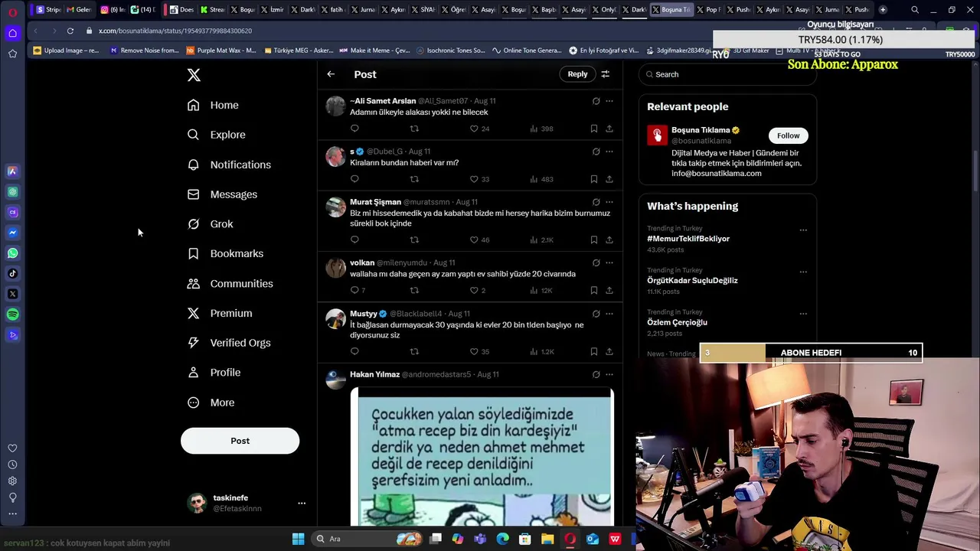The image size is (980, 551).
Task: Share Murat Şişman's reply
Action: click(609, 240)
